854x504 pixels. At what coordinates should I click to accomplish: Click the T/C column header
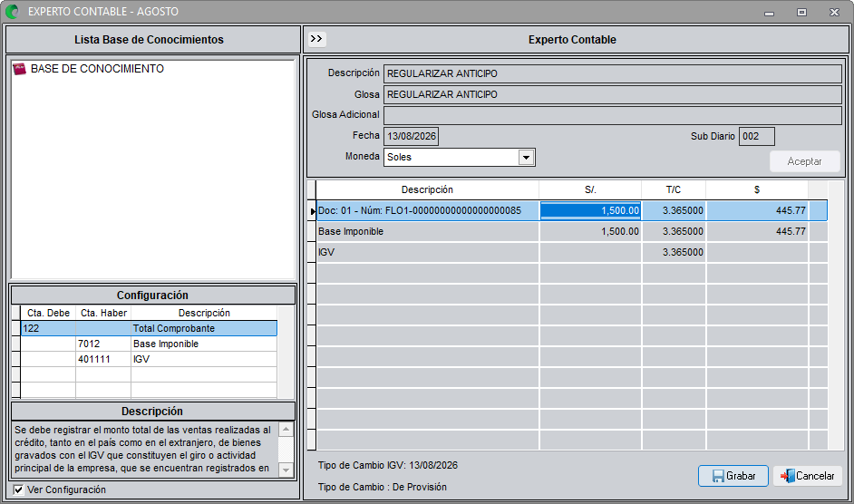(x=674, y=189)
